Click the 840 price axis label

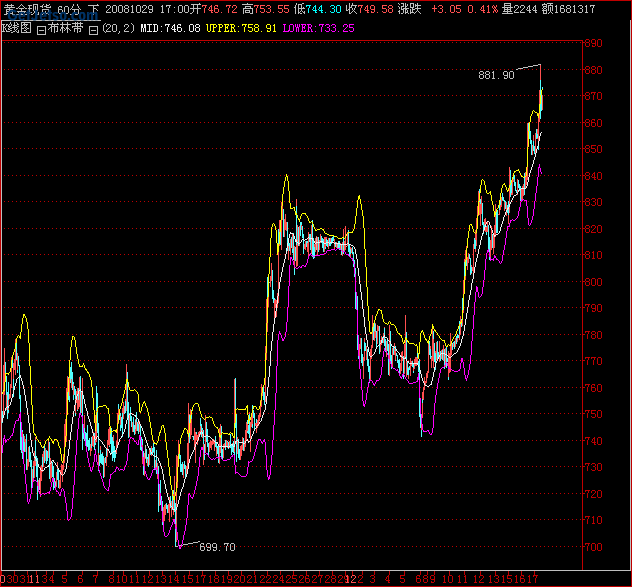[x=594, y=176]
